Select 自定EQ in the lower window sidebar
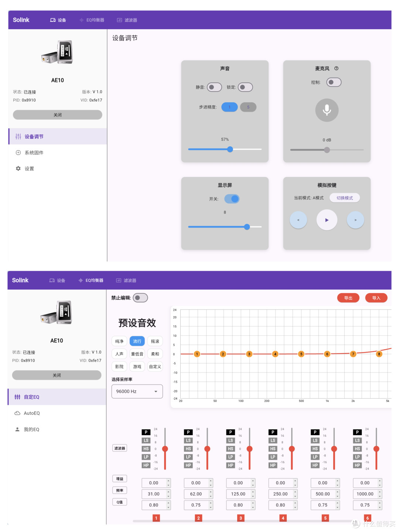The height and width of the screenshot is (532, 399). (57, 397)
